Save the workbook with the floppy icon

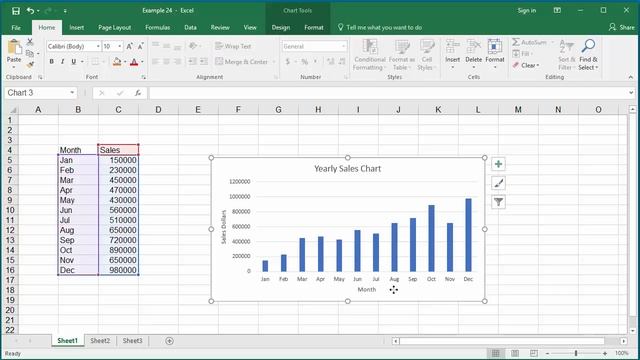point(16,11)
